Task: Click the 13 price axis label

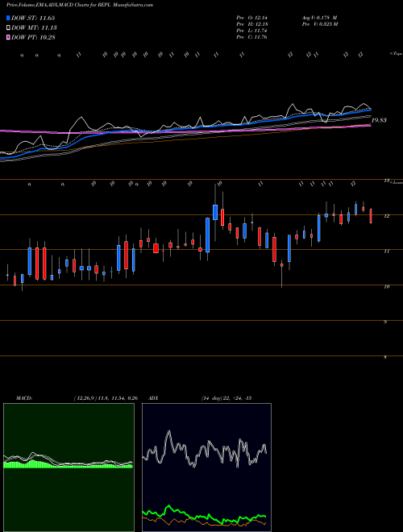Action: [x=386, y=181]
